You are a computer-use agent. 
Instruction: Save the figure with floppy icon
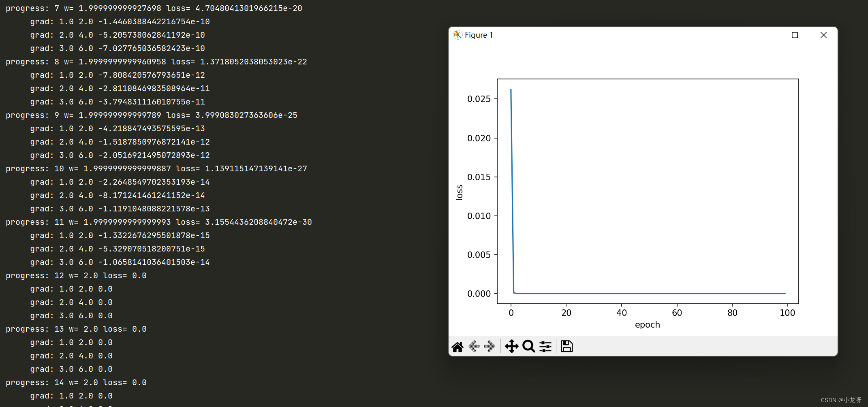click(567, 346)
